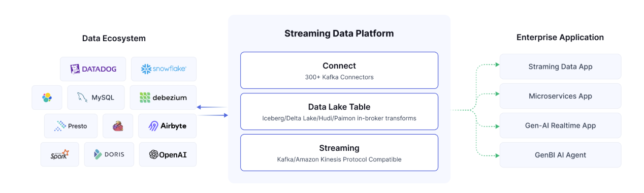Click the Streaming Data Platform heading
Screen dimensions: 644x193
pos(339,34)
